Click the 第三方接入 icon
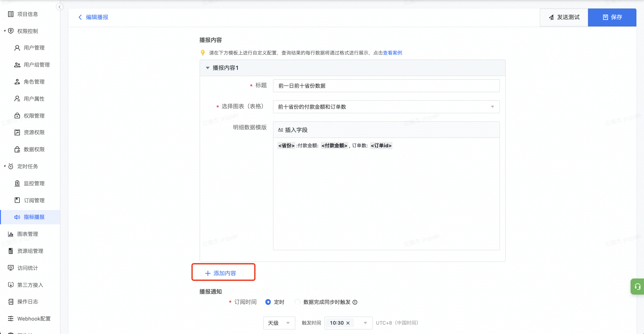644x334 pixels. 11,285
